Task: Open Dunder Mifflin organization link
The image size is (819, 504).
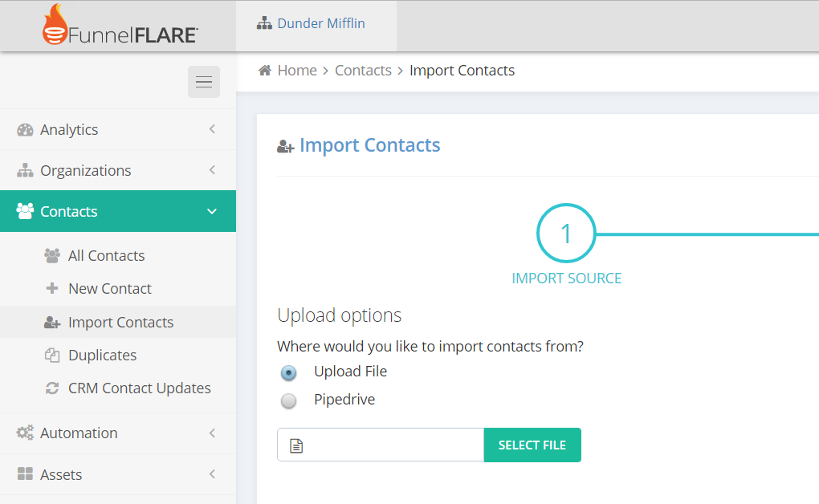Action: 320,23
